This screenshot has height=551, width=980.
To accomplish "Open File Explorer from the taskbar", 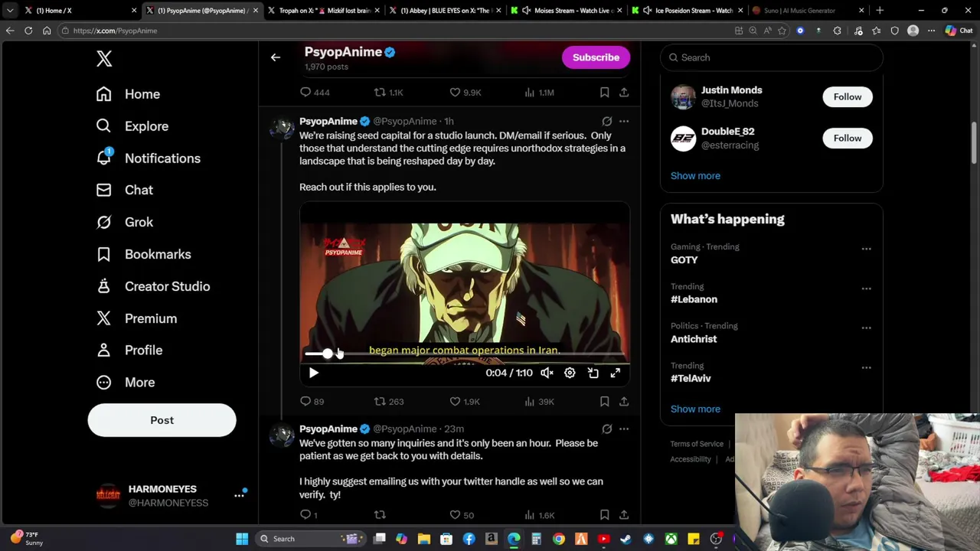I will click(x=423, y=539).
